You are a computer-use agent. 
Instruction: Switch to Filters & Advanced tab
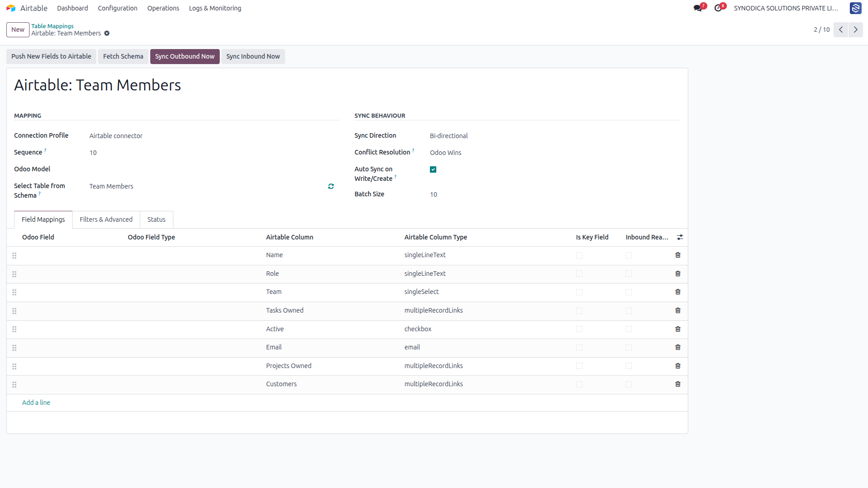[x=106, y=219]
